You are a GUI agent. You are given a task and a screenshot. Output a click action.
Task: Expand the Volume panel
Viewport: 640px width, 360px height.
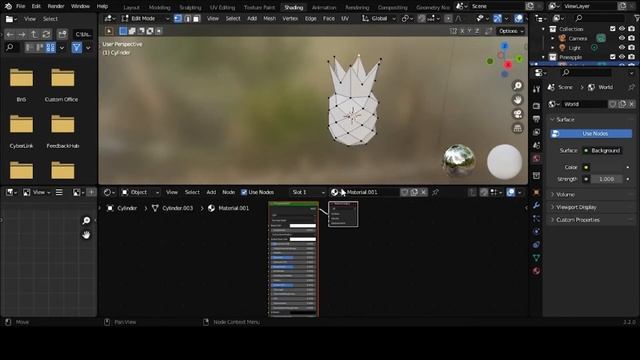click(565, 195)
